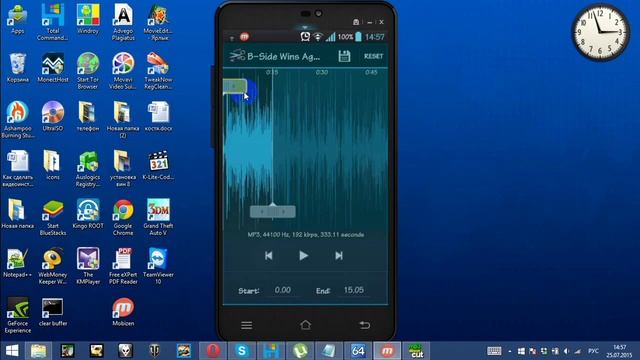Open the Mobizen desktop shortcut
This screenshot has height=360, width=640.
[x=123, y=312]
